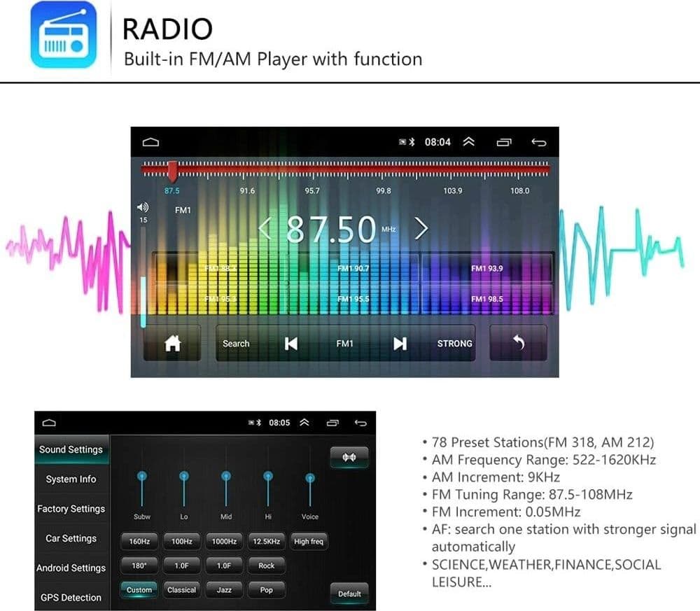The image size is (700, 611).
Task: Start station Search on the radio
Action: coord(236,344)
